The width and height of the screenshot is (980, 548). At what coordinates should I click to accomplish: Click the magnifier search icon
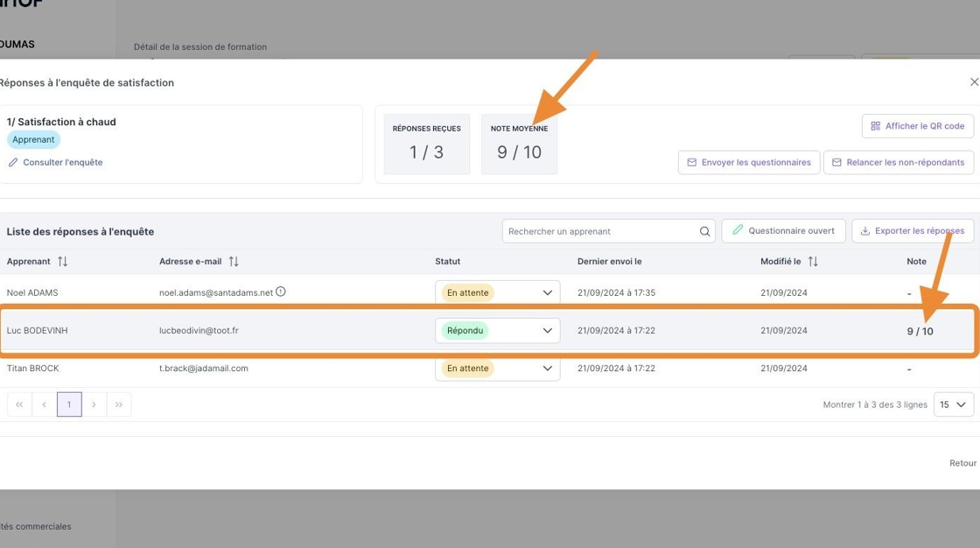[x=704, y=231]
